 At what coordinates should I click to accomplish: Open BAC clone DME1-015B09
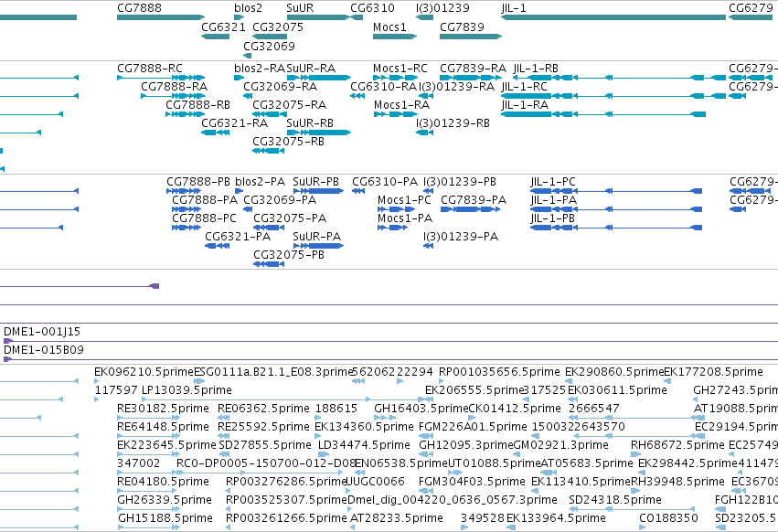[44, 350]
